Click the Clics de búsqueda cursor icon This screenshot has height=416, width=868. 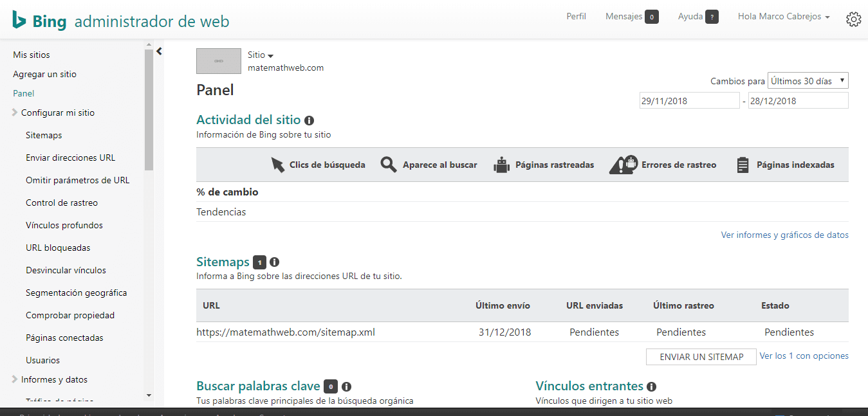click(x=278, y=165)
